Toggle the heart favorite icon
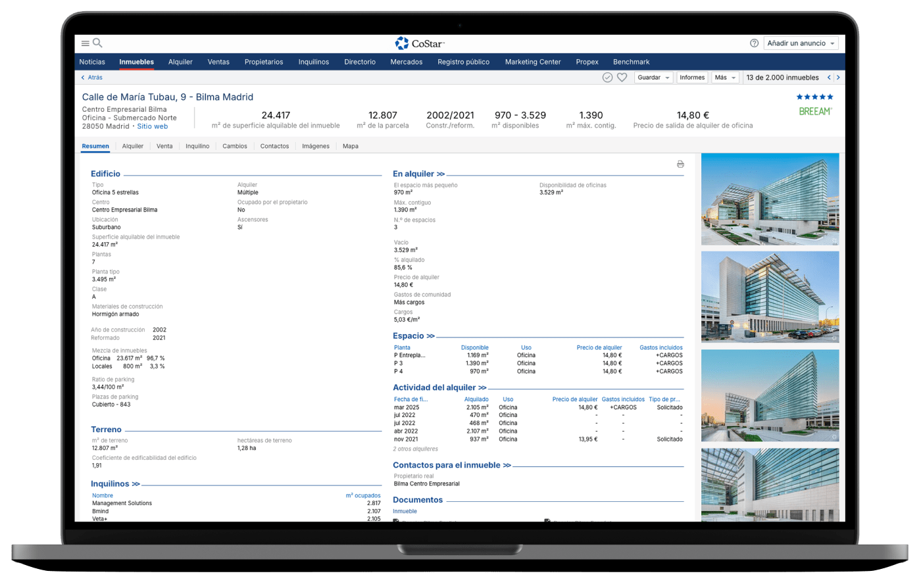 pyautogui.click(x=622, y=78)
